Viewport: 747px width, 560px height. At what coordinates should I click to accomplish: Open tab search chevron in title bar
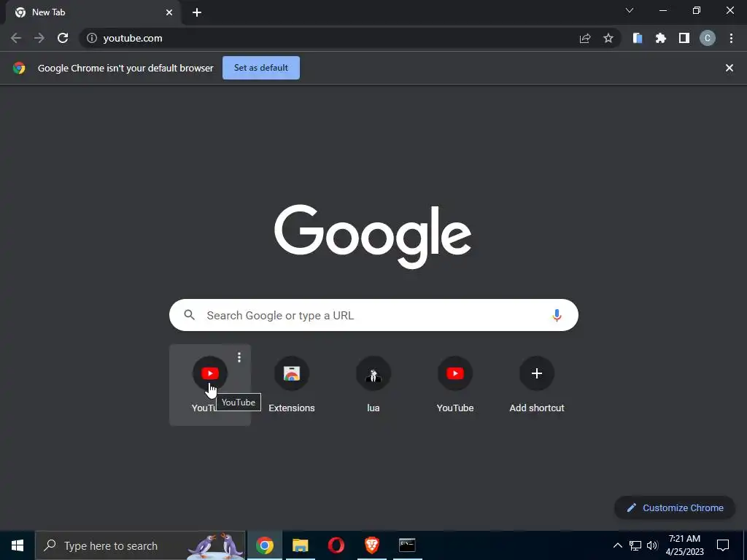point(630,10)
